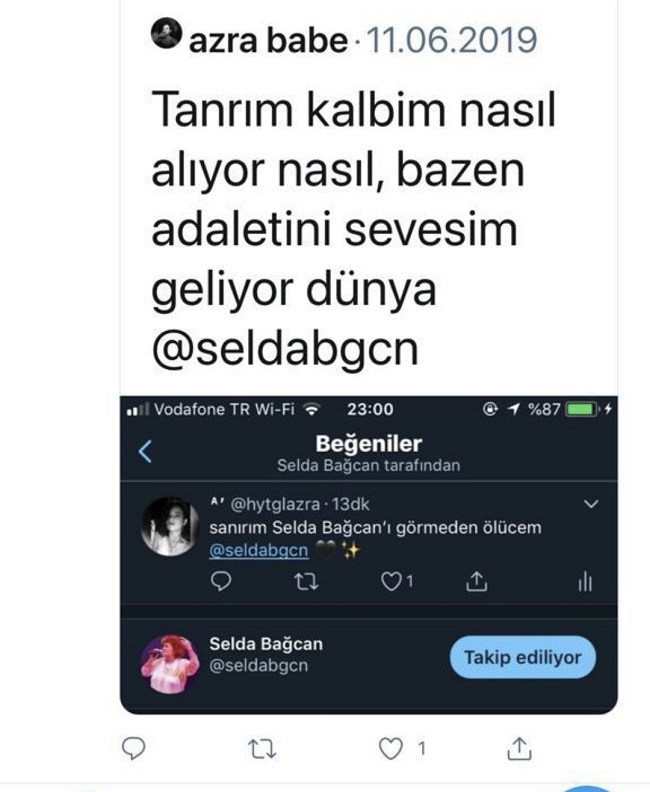Go back using the Beğeniler back arrow
The image size is (650, 792).
tap(145, 451)
